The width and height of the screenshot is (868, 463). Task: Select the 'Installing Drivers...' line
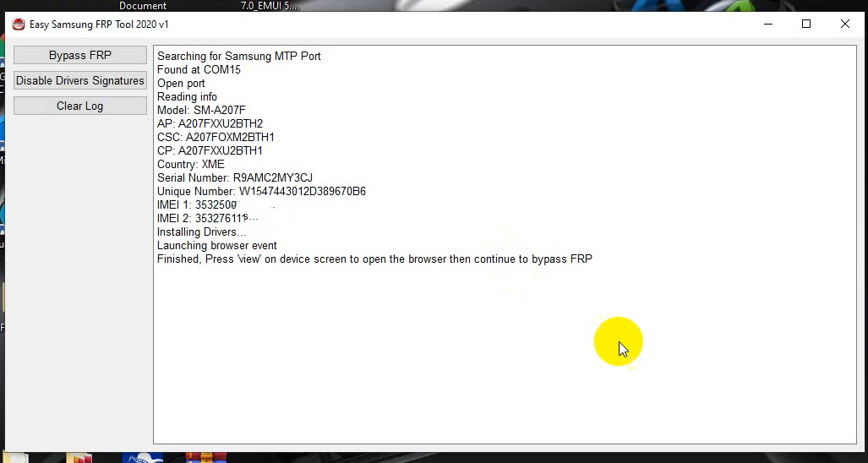201,231
